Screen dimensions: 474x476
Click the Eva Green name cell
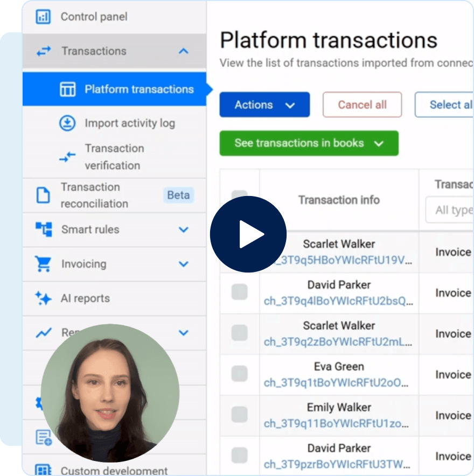click(x=339, y=366)
